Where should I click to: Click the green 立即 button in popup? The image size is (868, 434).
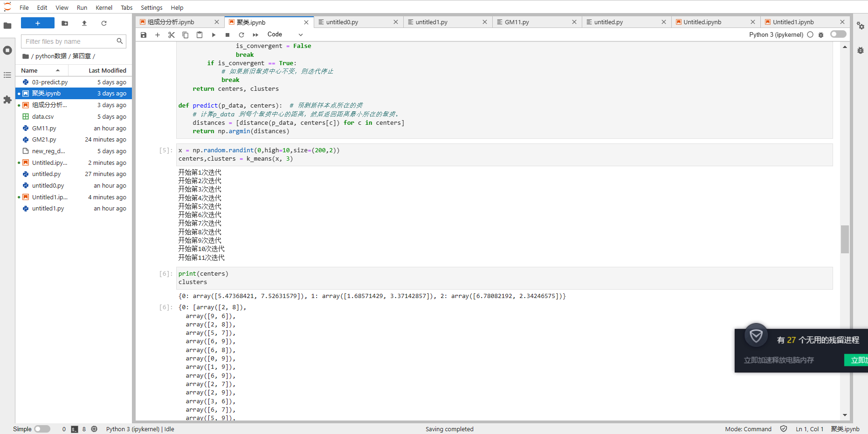[857, 360]
